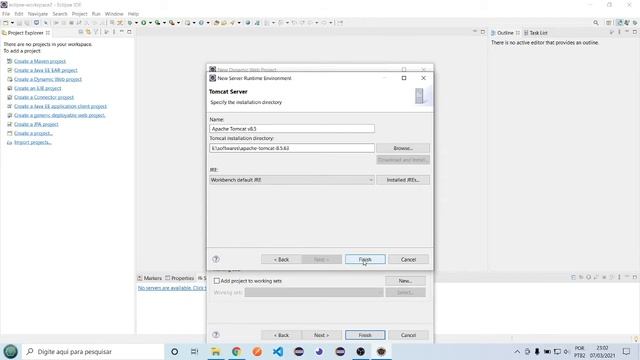Click Finish in Dynamic Web Project dialog
640x360 pixels.
pyautogui.click(x=365, y=335)
